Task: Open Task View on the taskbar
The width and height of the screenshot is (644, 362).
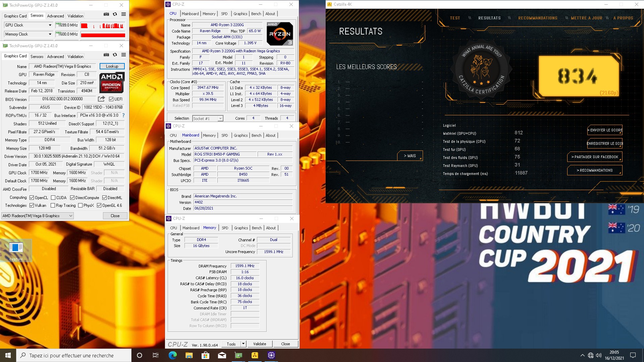Action: (x=156, y=355)
